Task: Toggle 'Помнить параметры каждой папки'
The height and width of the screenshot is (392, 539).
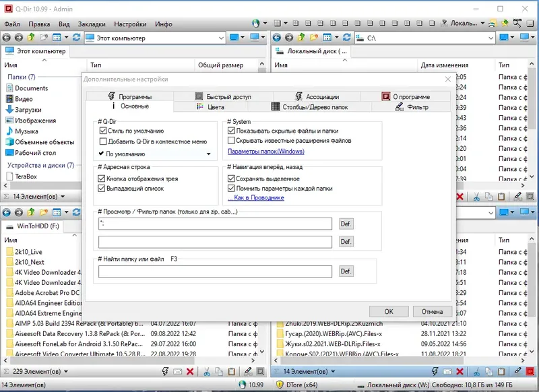Action: [231, 188]
